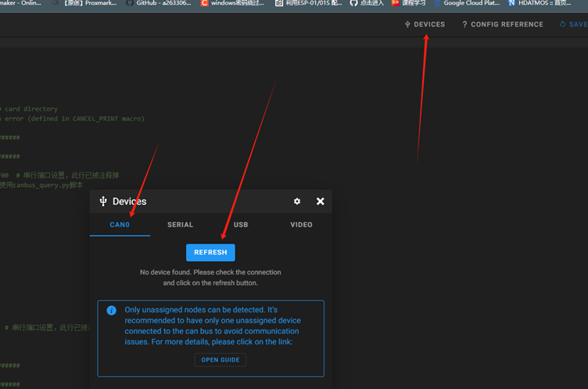588x389 pixels.
Task: Switch to the SERIAL tab
Action: (181, 225)
